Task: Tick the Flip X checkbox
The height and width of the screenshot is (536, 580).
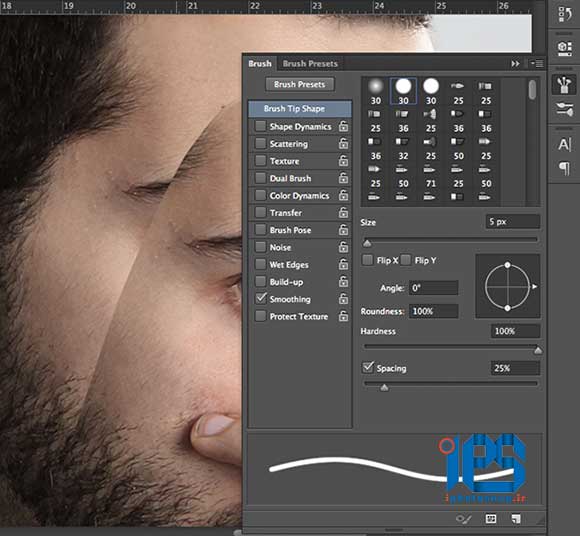Action: pos(367,260)
